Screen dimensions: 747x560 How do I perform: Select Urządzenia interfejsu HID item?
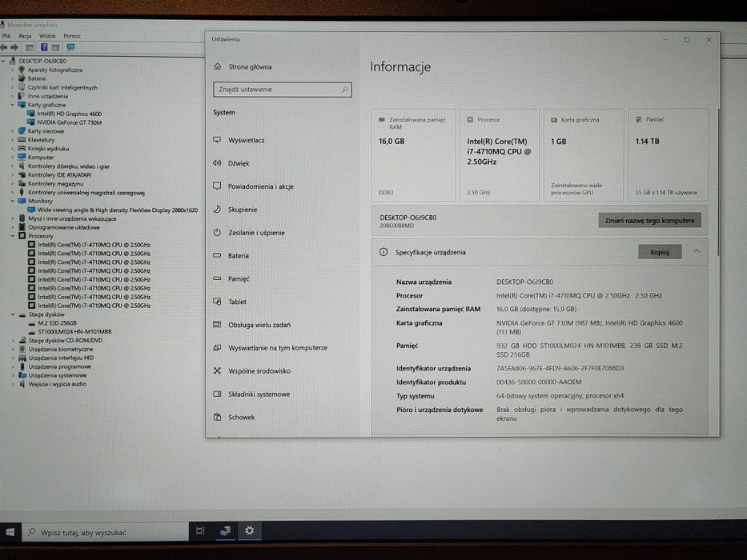[61, 358]
